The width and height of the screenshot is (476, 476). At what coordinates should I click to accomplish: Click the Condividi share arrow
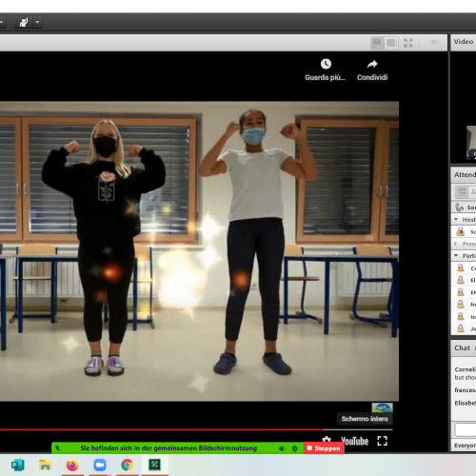pyautogui.click(x=372, y=64)
